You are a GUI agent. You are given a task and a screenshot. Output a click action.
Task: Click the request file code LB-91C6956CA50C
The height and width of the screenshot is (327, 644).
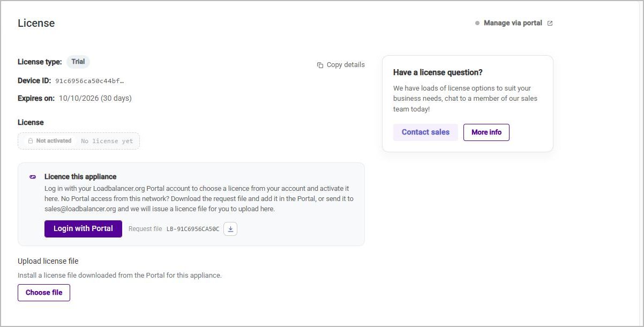(193, 229)
